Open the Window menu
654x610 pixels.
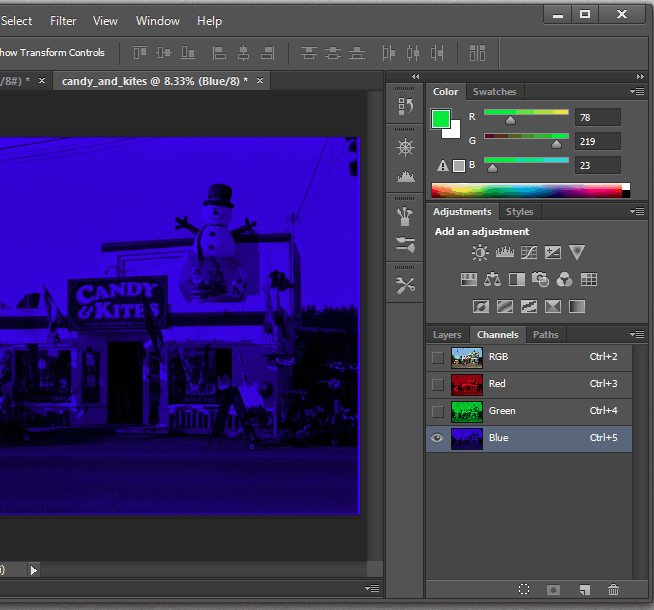click(x=158, y=21)
